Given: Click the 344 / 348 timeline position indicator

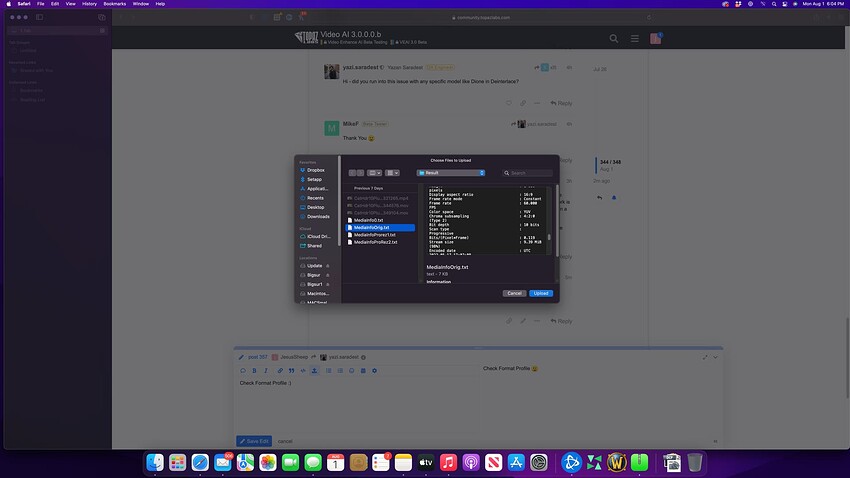Looking at the screenshot, I should (610, 162).
